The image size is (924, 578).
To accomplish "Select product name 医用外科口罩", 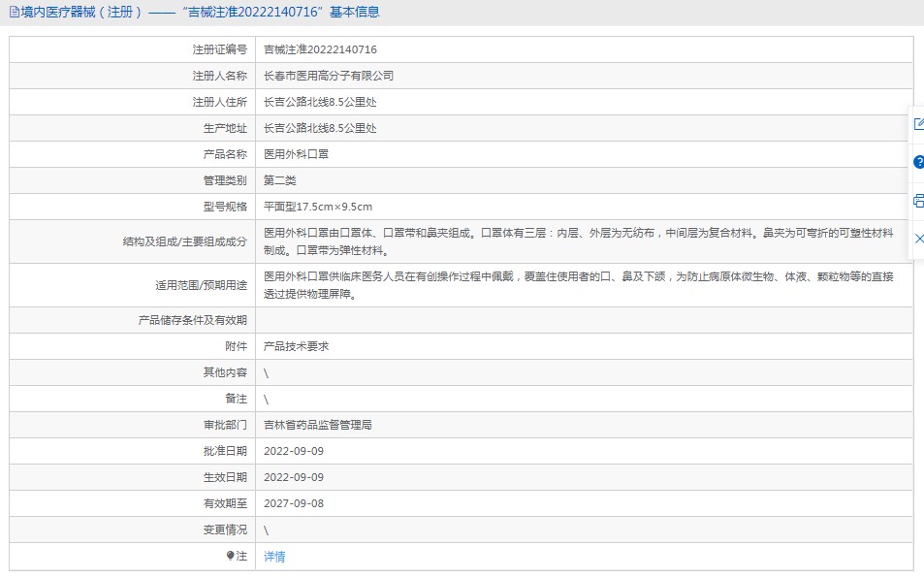I will tap(296, 154).
